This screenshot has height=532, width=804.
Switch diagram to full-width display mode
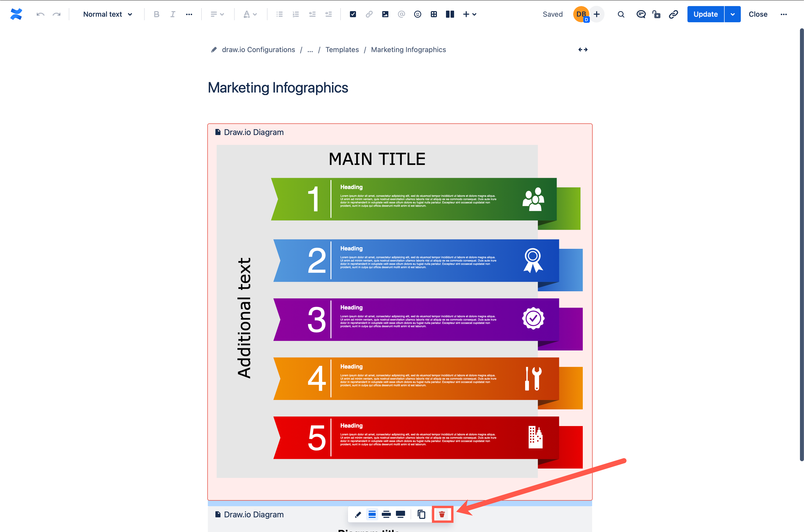401,514
